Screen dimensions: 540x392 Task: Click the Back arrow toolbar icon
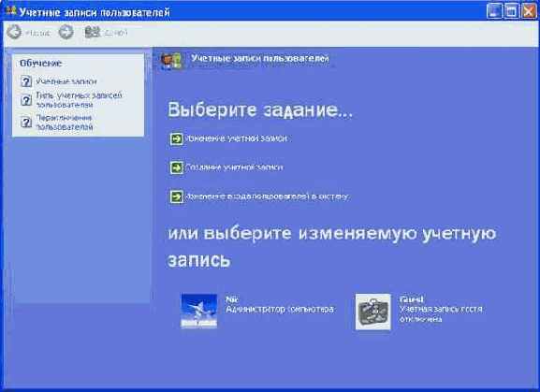click(x=14, y=32)
